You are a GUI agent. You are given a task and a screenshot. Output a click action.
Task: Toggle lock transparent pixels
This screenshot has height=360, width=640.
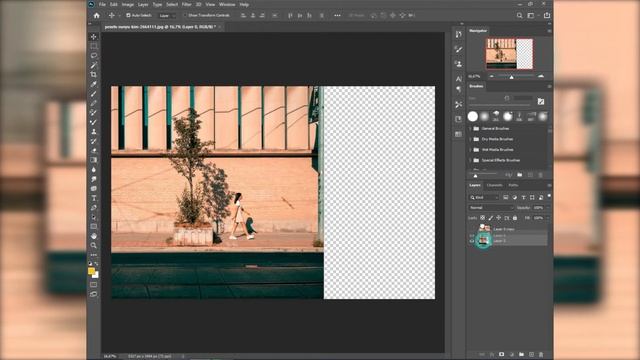pos(482,218)
